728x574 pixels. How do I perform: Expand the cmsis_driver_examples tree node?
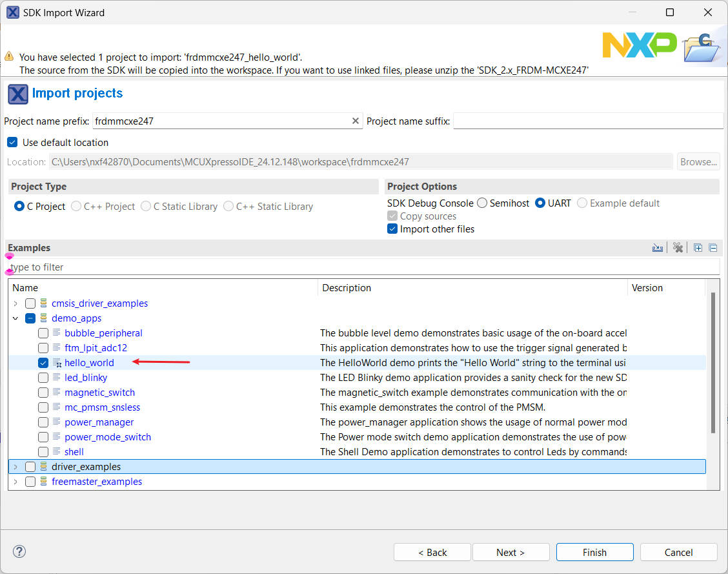pyautogui.click(x=15, y=303)
